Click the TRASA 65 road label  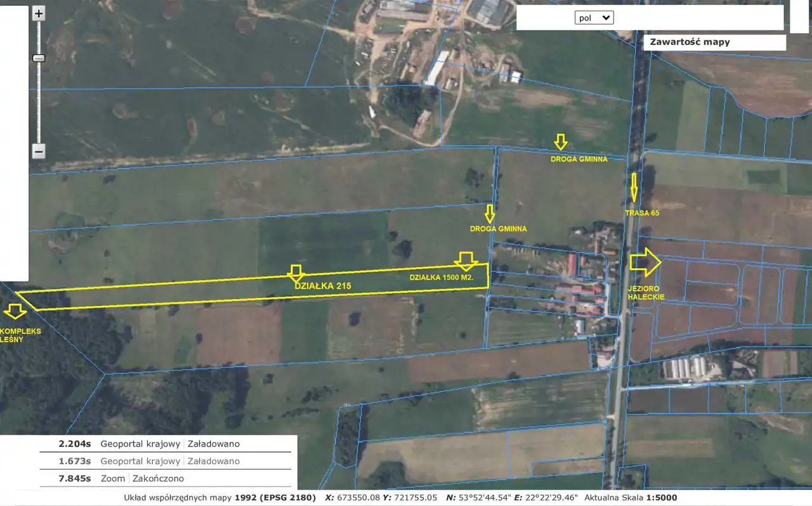642,213
